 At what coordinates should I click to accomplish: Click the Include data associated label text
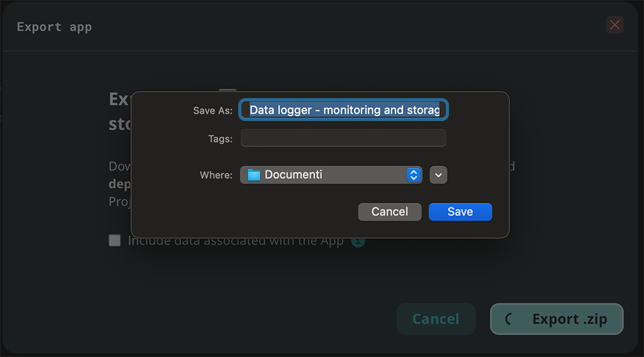point(236,241)
